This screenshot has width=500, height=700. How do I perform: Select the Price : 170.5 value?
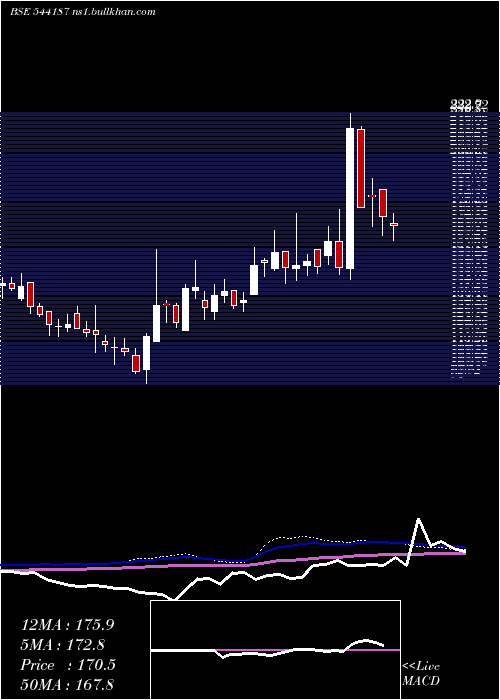click(68, 665)
